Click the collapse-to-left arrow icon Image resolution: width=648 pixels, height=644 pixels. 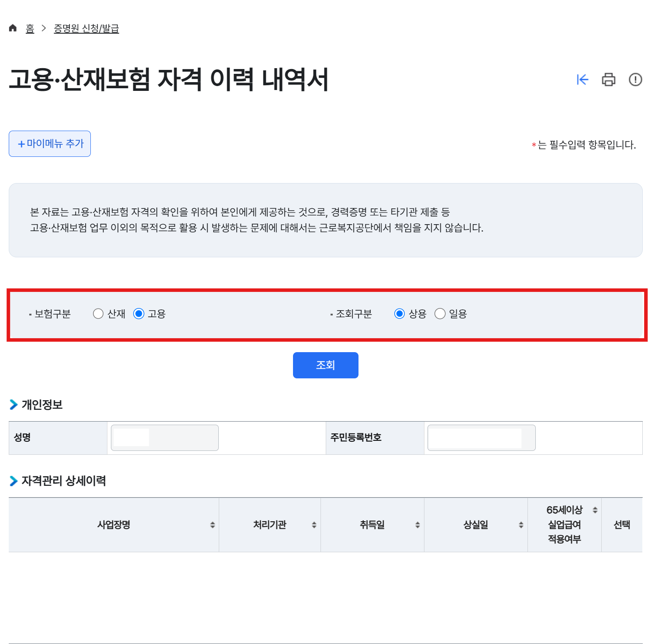[583, 80]
